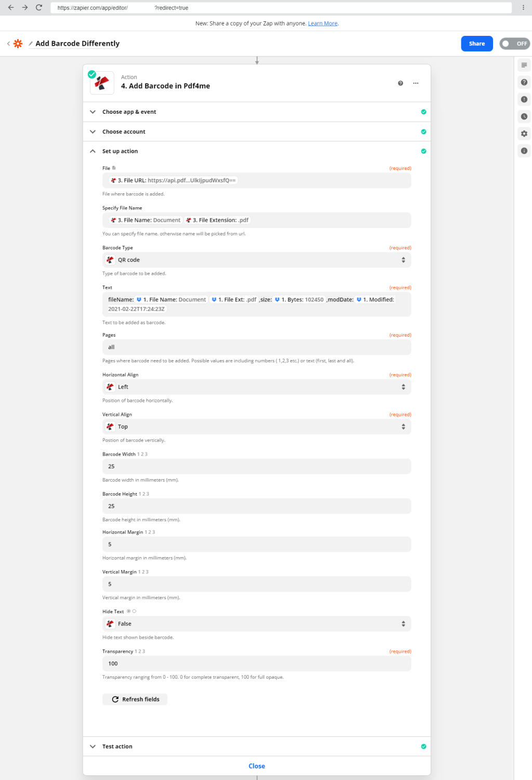Follow the Learn More link

tap(323, 23)
